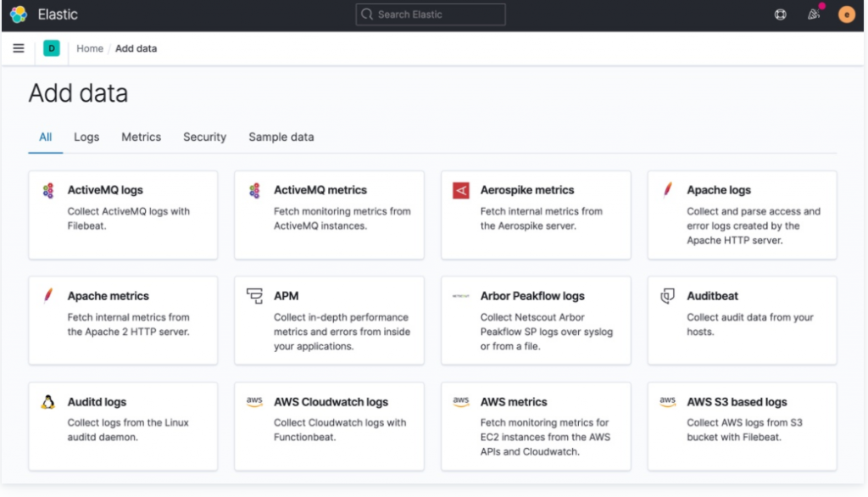Click 'Collect in-depth performance metrics' description

coord(342,332)
